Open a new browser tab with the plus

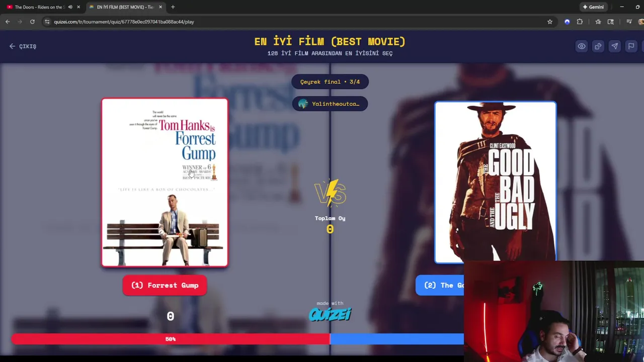click(173, 7)
